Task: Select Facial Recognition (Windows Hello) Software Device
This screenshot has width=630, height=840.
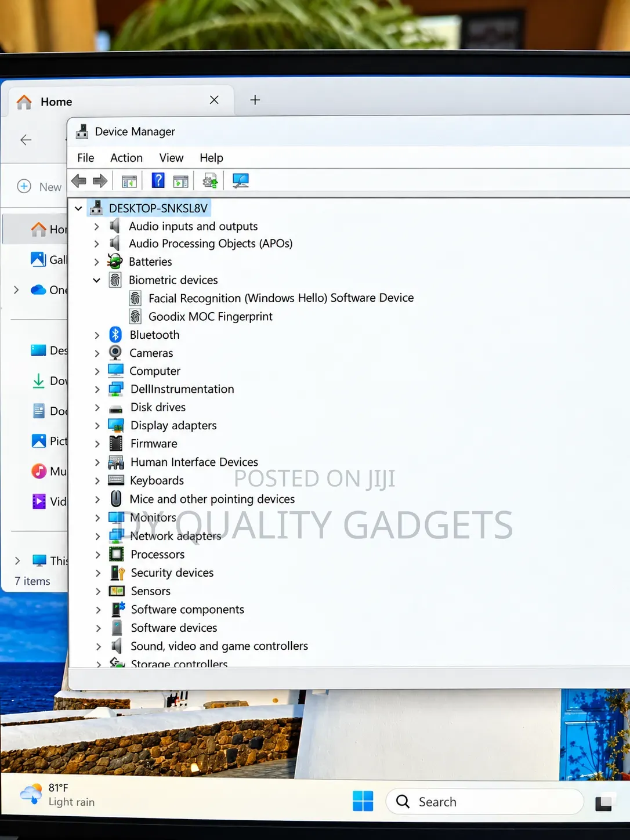Action: [281, 298]
